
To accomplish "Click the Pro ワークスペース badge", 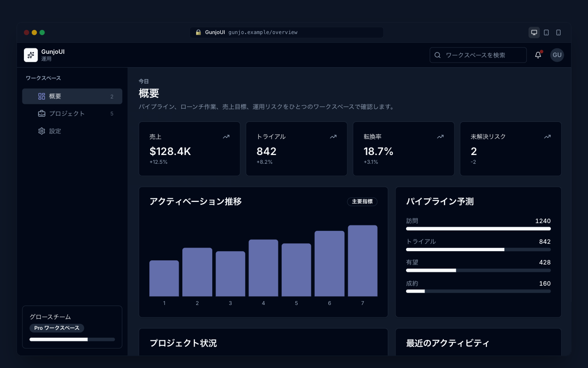I will pos(57,328).
